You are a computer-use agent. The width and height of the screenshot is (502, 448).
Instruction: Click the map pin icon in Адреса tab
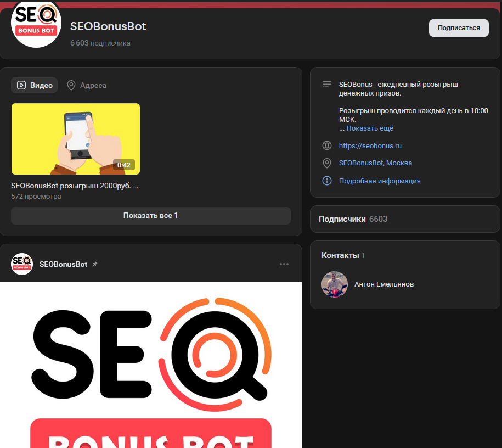tap(71, 85)
